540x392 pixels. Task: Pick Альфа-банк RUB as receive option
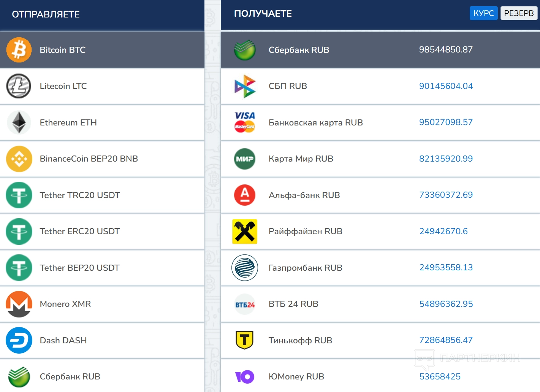click(304, 195)
